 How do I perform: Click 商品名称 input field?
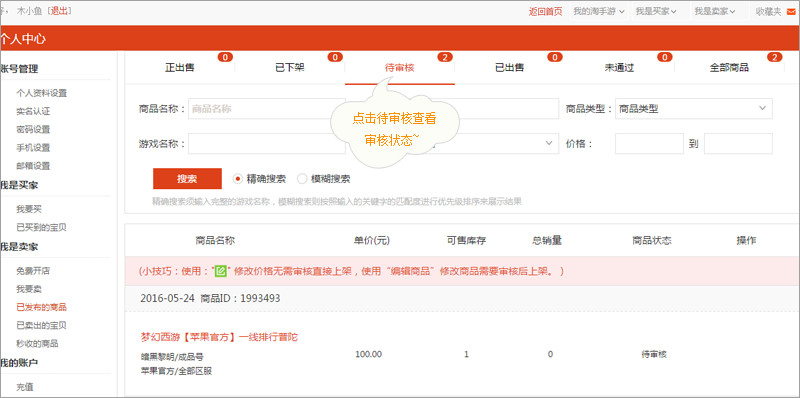point(266,109)
